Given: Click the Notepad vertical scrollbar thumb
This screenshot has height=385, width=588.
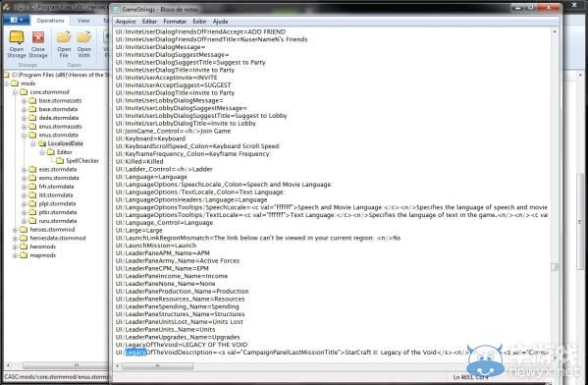Looking at the screenshot, I should [555, 267].
